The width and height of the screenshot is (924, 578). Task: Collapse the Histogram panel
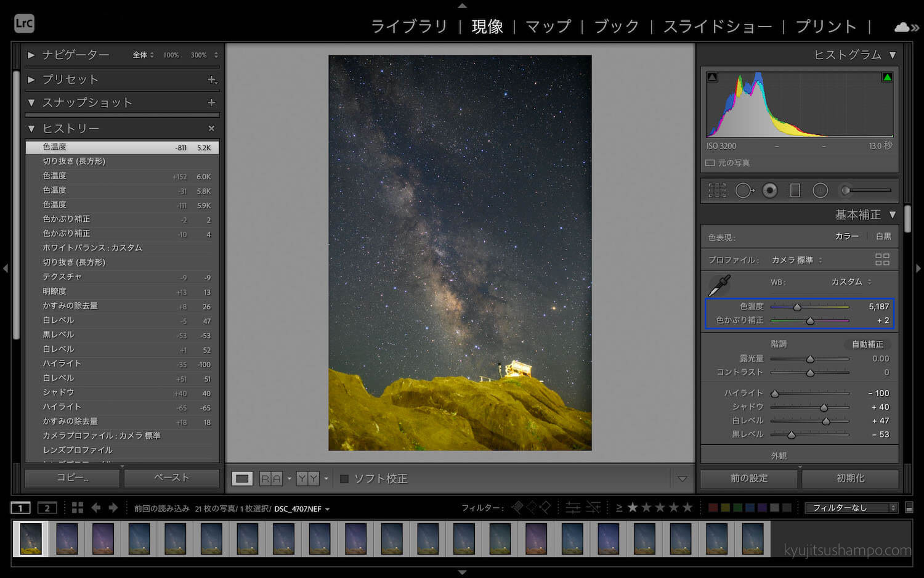pos(893,55)
